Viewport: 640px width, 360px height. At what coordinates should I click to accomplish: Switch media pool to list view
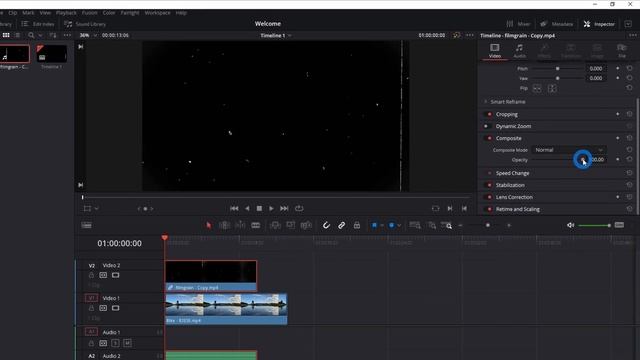(18, 36)
